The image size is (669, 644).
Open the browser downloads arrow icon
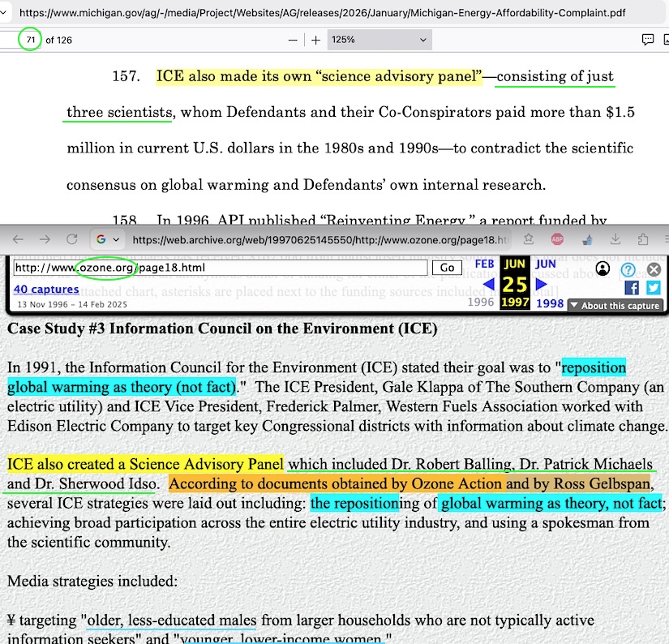pos(615,239)
